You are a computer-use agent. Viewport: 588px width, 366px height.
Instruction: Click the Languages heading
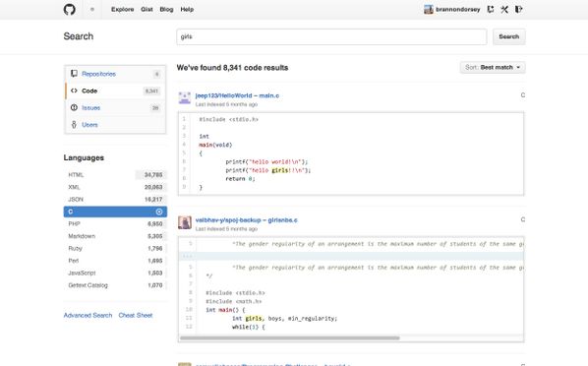(84, 157)
